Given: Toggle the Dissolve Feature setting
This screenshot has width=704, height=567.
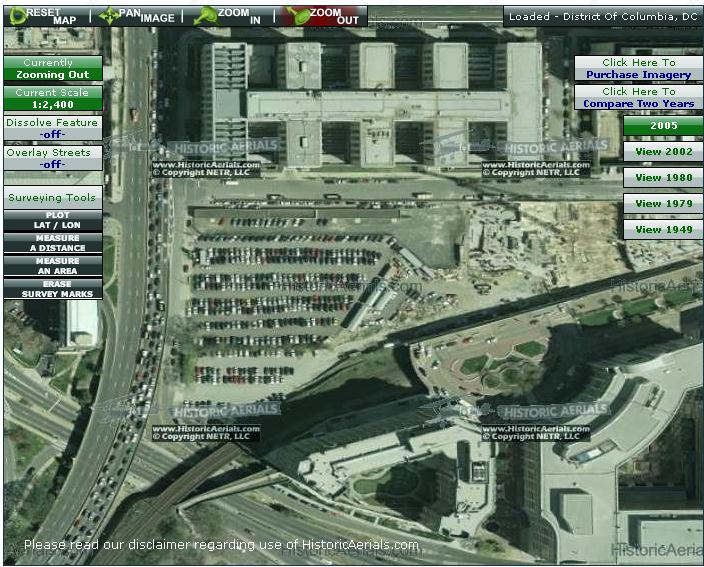Looking at the screenshot, I should 52,127.
